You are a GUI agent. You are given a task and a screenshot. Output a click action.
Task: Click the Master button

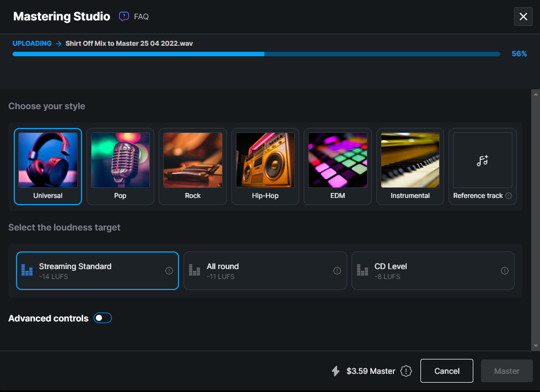click(x=506, y=370)
